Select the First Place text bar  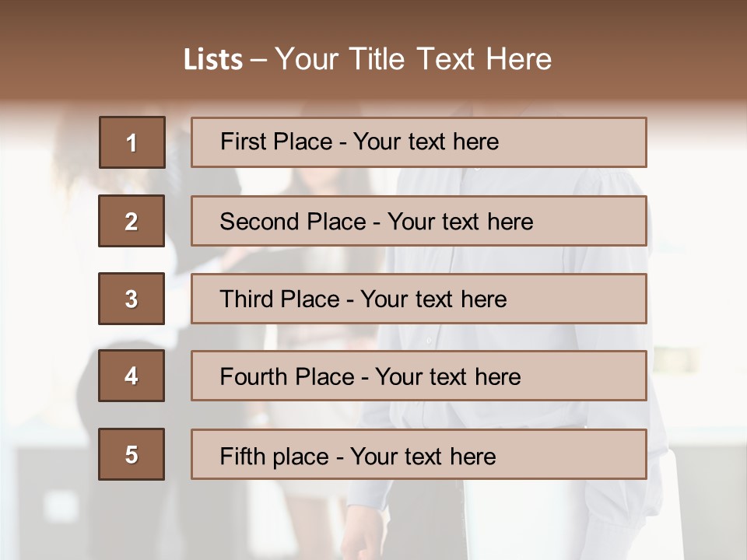419,142
